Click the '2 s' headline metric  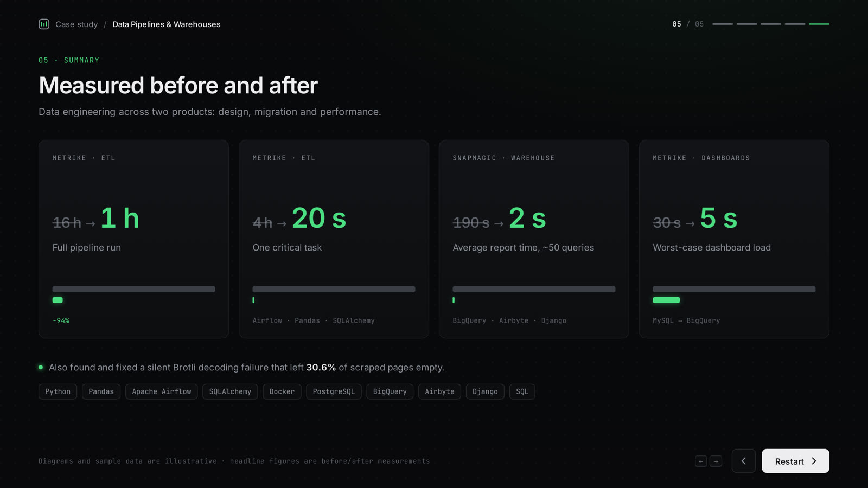(x=527, y=218)
